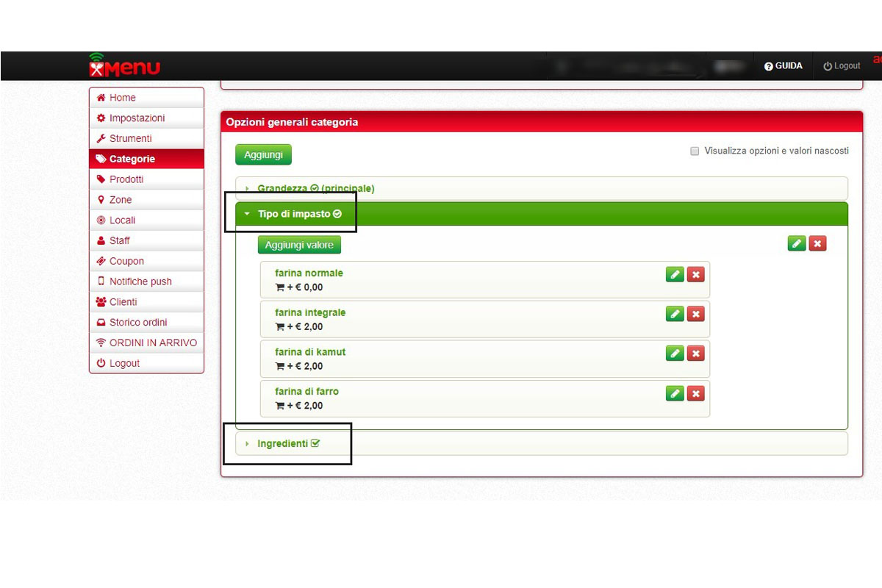Delete the farina di kamut value
Screen dimensions: 882x588
(x=695, y=354)
